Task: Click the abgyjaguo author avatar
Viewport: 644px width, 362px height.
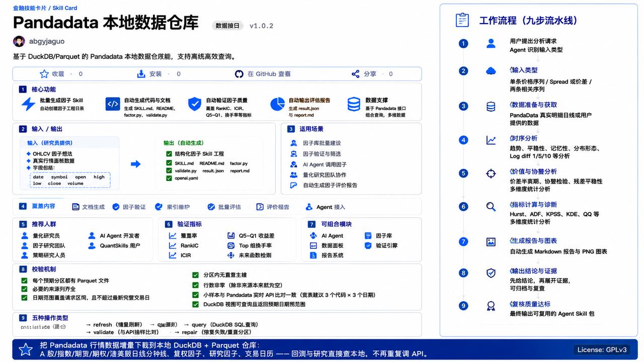Action: pyautogui.click(x=19, y=41)
